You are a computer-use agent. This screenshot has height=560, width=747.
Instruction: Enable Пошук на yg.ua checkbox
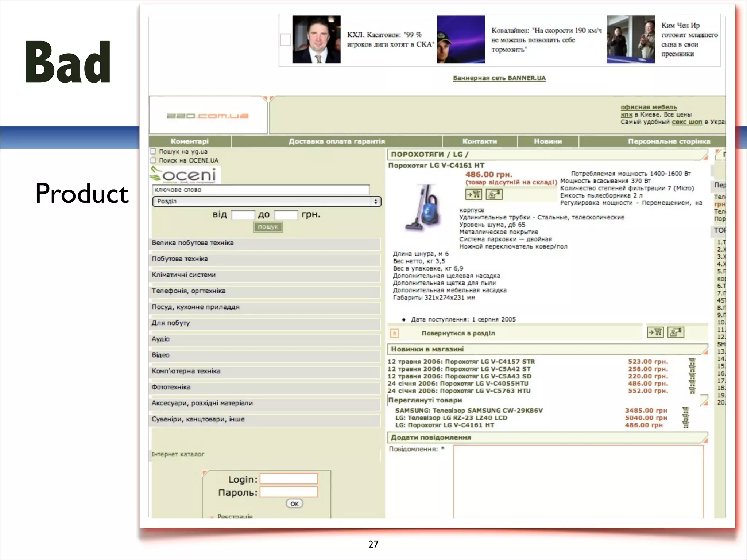(x=153, y=151)
